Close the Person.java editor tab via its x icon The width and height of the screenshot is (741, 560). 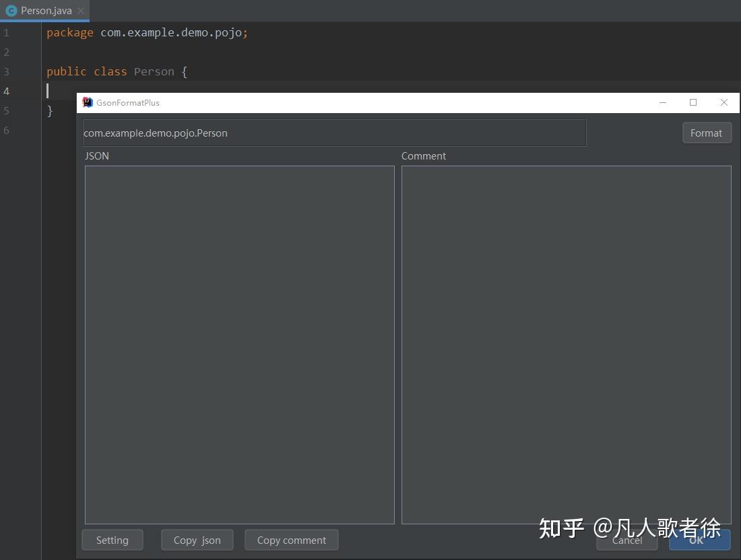click(80, 11)
